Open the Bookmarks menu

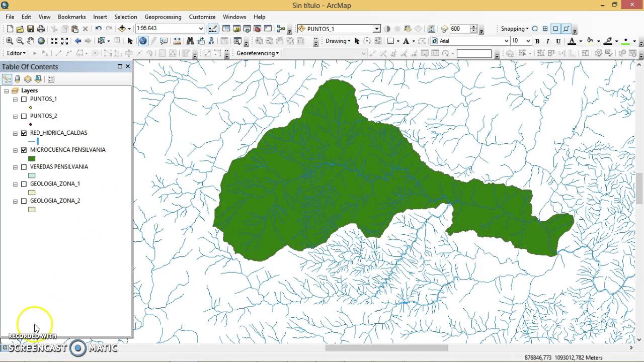pyautogui.click(x=71, y=17)
